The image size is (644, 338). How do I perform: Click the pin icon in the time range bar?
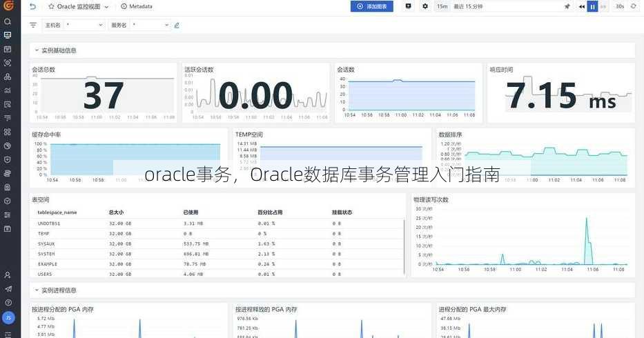click(567, 7)
